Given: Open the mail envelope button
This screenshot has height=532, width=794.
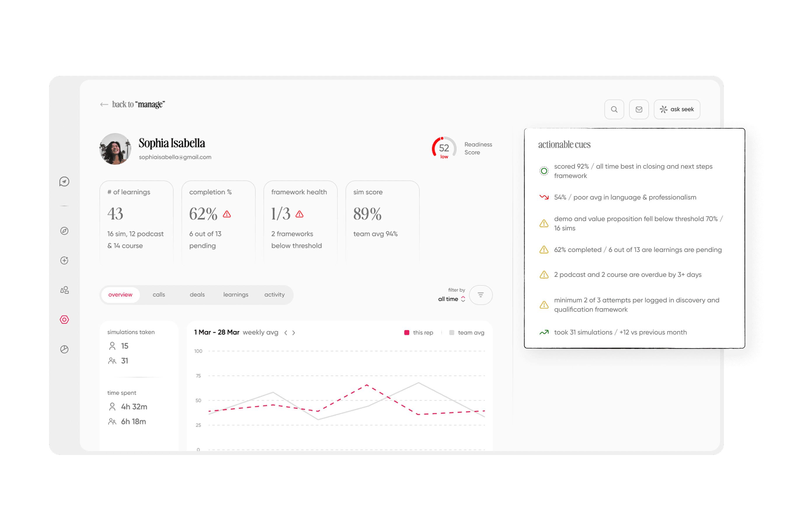Looking at the screenshot, I should coord(639,109).
